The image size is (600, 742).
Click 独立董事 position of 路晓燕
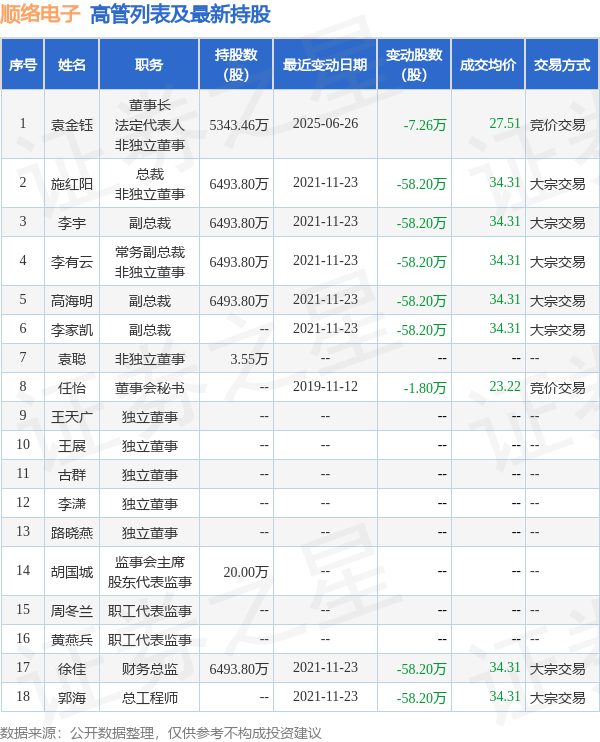pos(150,533)
